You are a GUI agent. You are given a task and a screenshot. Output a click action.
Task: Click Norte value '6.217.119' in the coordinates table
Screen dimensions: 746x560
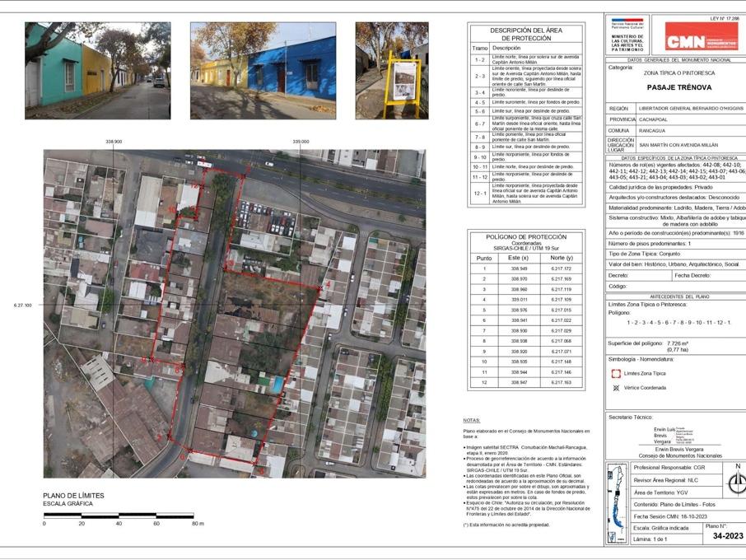tap(562, 289)
